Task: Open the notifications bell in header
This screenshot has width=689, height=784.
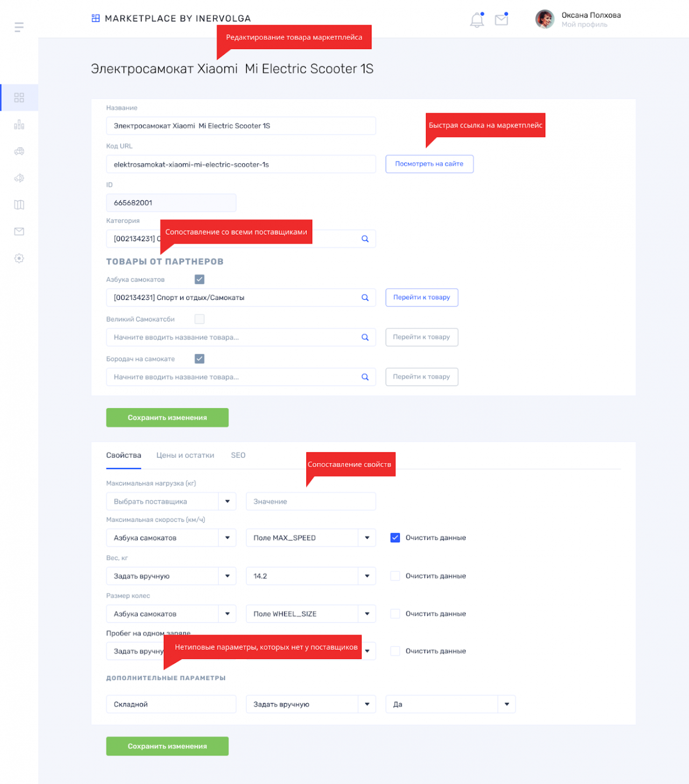Action: [477, 20]
